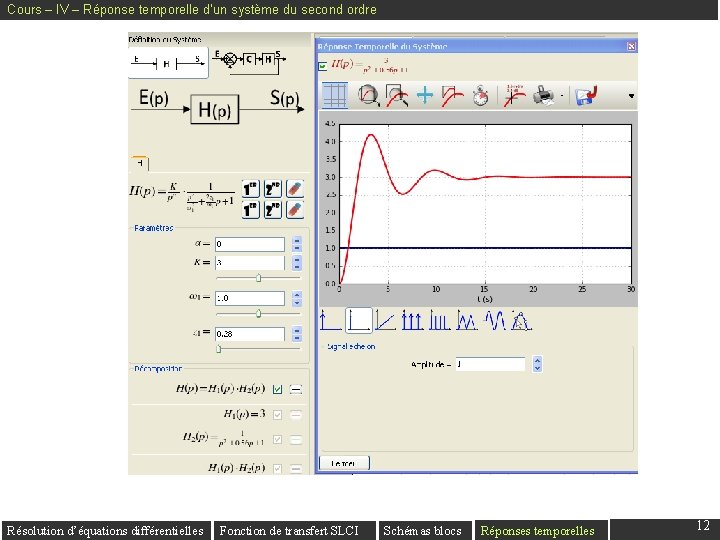
Task: Open Schémas blocs section
Action: (x=425, y=530)
